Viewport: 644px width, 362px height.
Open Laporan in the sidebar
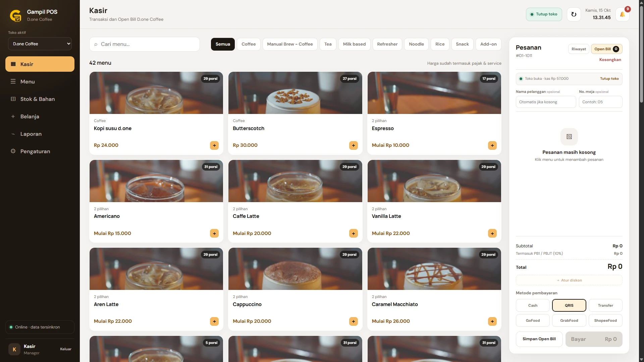coord(40,134)
